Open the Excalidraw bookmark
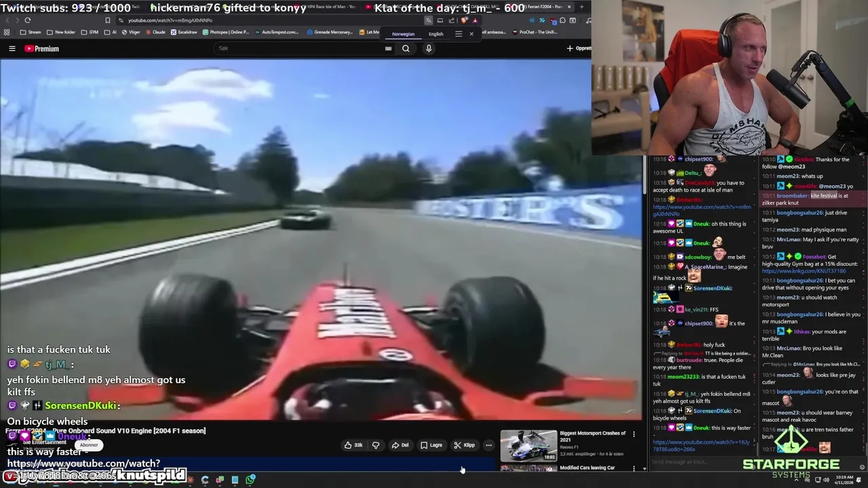Image resolution: width=868 pixels, height=488 pixels. coord(184,32)
